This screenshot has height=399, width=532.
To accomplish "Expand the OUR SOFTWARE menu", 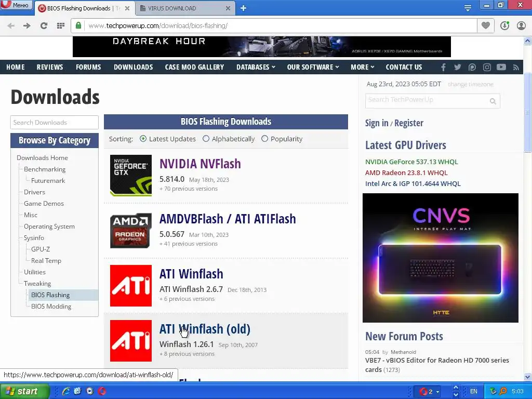I will (x=313, y=67).
